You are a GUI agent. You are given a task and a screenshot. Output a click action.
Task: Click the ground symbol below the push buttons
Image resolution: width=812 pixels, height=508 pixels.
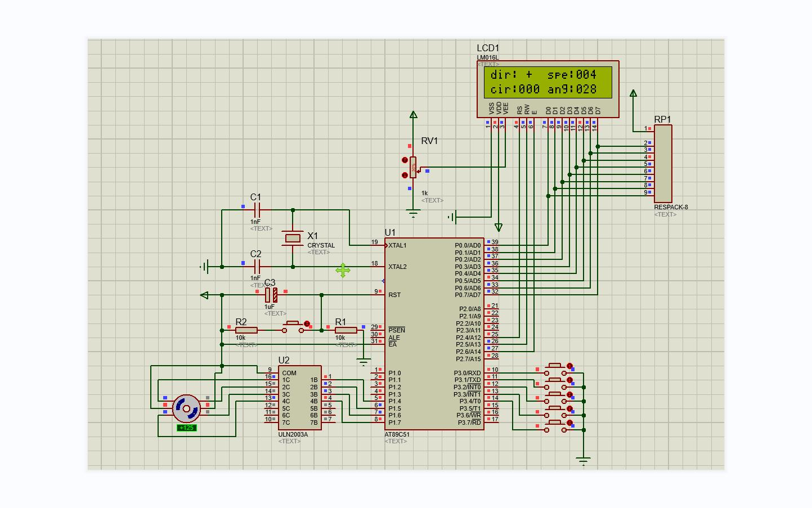tap(584, 461)
